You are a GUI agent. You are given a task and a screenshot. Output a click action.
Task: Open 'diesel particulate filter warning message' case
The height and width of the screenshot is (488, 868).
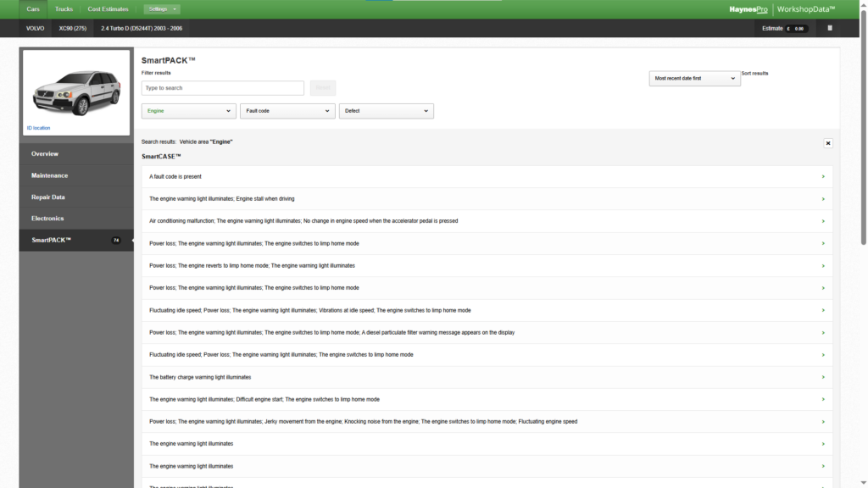(x=487, y=332)
